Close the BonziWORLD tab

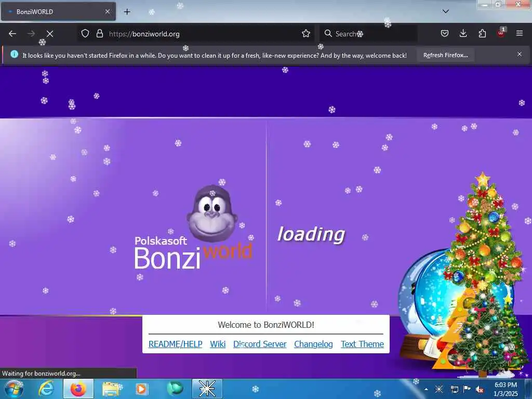tap(107, 11)
